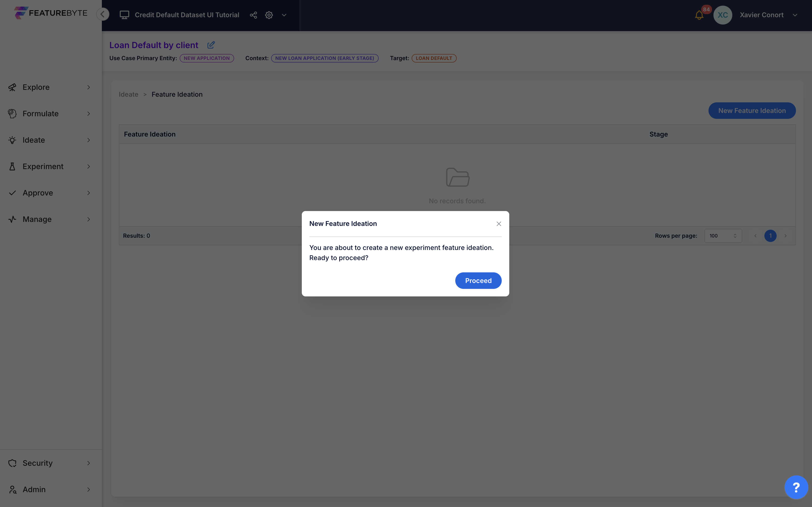This screenshot has height=507, width=812.
Task: Open catalog settings gear icon
Action: coord(269,15)
